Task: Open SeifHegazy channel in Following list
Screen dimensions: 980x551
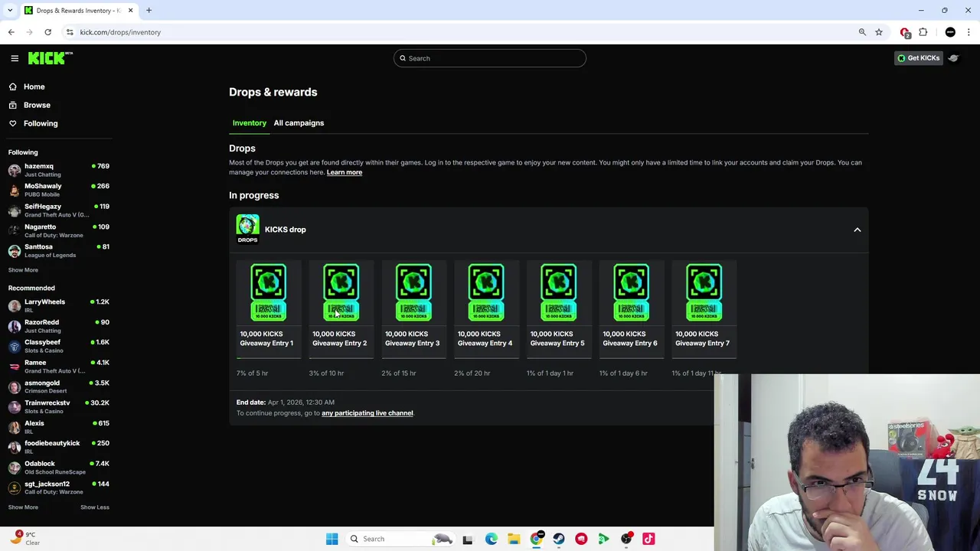Action: pyautogui.click(x=58, y=210)
